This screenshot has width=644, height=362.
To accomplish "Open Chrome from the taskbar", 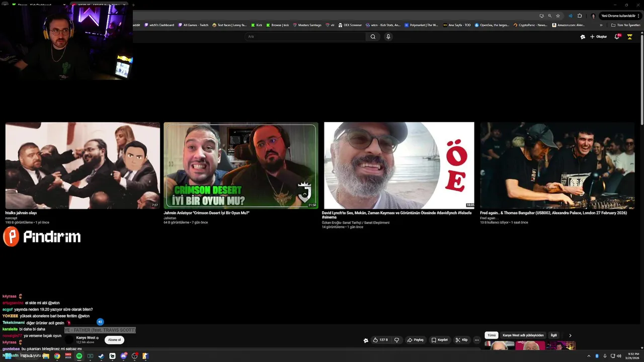I will click(x=57, y=356).
